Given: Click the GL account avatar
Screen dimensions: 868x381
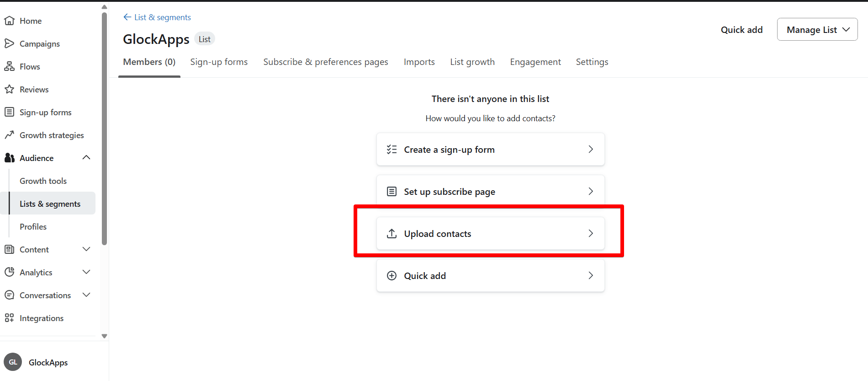Looking at the screenshot, I should 13,362.
